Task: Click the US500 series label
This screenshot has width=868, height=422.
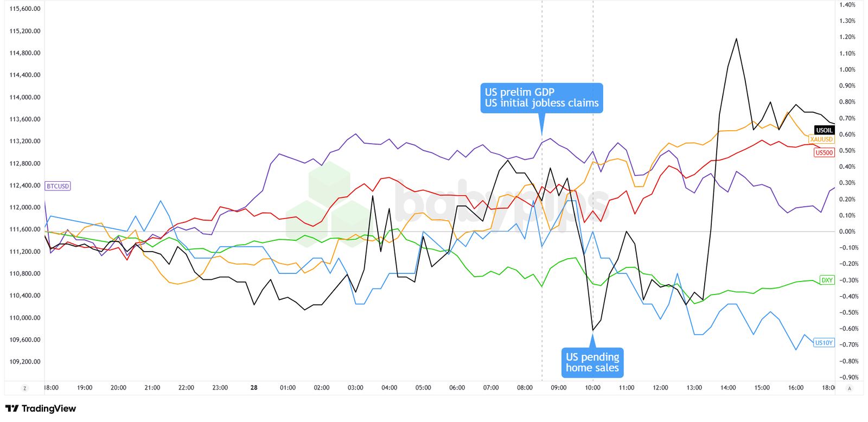Action: pyautogui.click(x=824, y=152)
